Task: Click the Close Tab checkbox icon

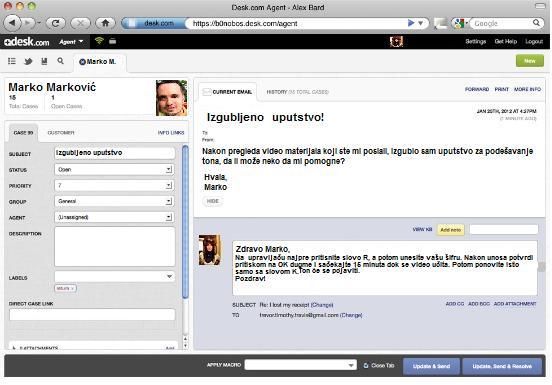Action: pyautogui.click(x=366, y=366)
